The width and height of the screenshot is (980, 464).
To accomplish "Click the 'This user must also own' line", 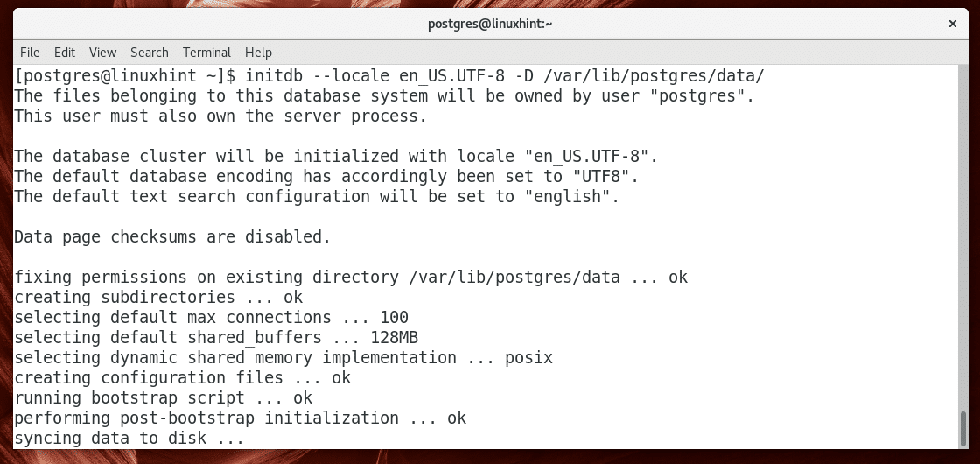I will click(x=220, y=116).
